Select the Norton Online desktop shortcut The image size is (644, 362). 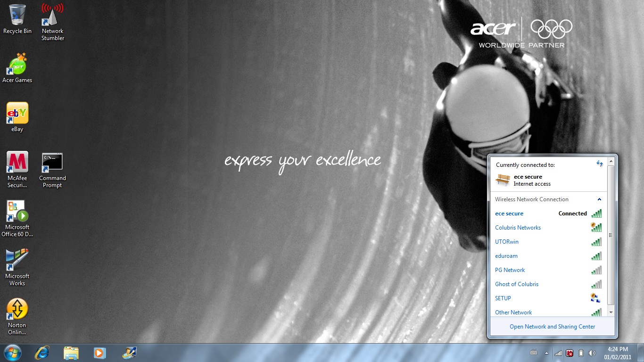click(x=17, y=317)
